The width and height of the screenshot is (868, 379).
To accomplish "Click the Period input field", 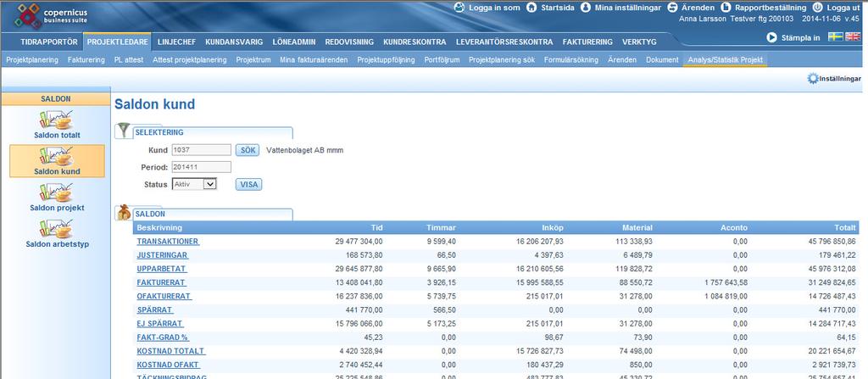I will click(202, 167).
